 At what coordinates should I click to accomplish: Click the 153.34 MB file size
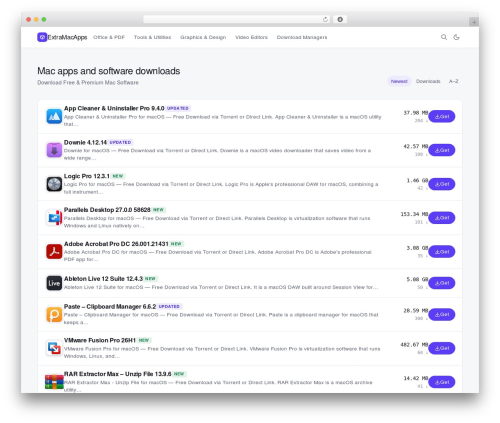tap(414, 214)
